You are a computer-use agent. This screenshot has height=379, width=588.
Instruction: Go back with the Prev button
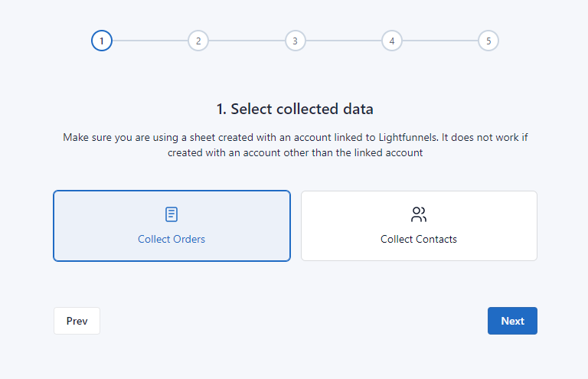(77, 321)
